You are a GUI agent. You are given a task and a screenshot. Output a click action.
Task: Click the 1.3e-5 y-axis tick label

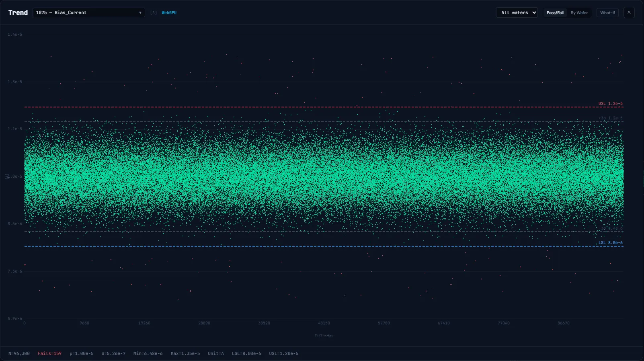pos(15,82)
